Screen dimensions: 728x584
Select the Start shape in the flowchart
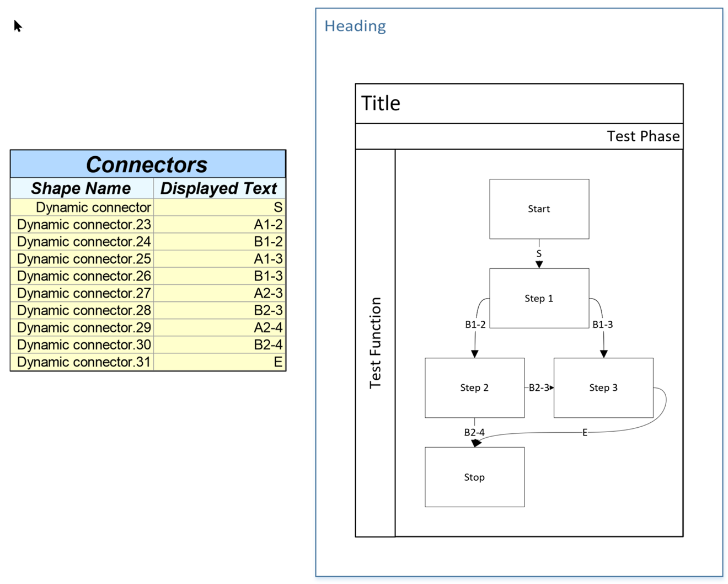coord(538,209)
